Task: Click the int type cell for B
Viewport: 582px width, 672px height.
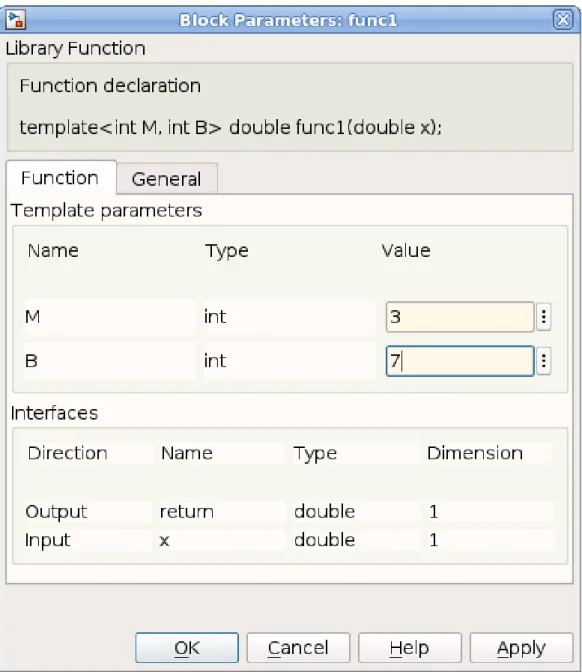Action: pos(289,361)
